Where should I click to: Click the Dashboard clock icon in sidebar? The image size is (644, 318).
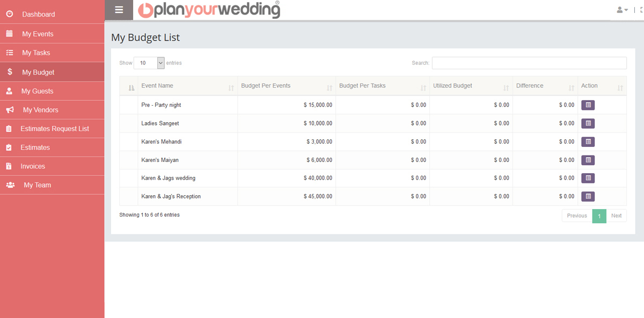pos(9,14)
